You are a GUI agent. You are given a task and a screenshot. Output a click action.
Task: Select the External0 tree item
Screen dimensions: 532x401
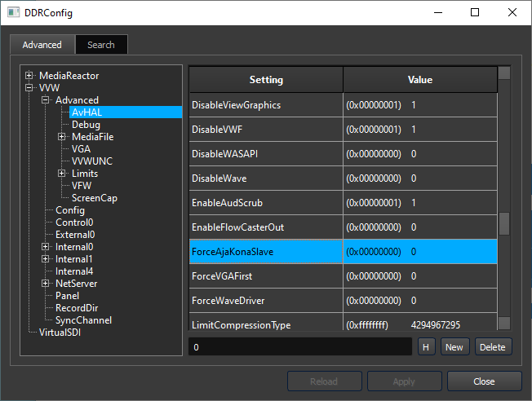pos(75,235)
